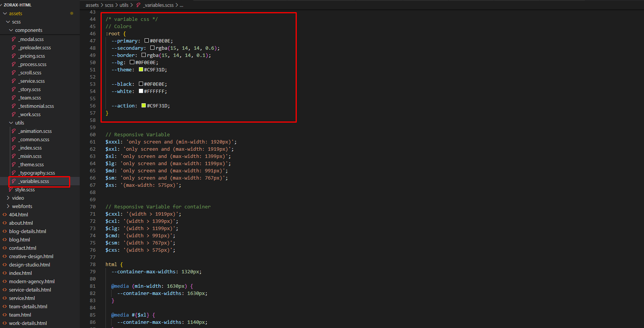Open the _typography.scss file
The height and width of the screenshot is (328, 644).
[x=37, y=173]
